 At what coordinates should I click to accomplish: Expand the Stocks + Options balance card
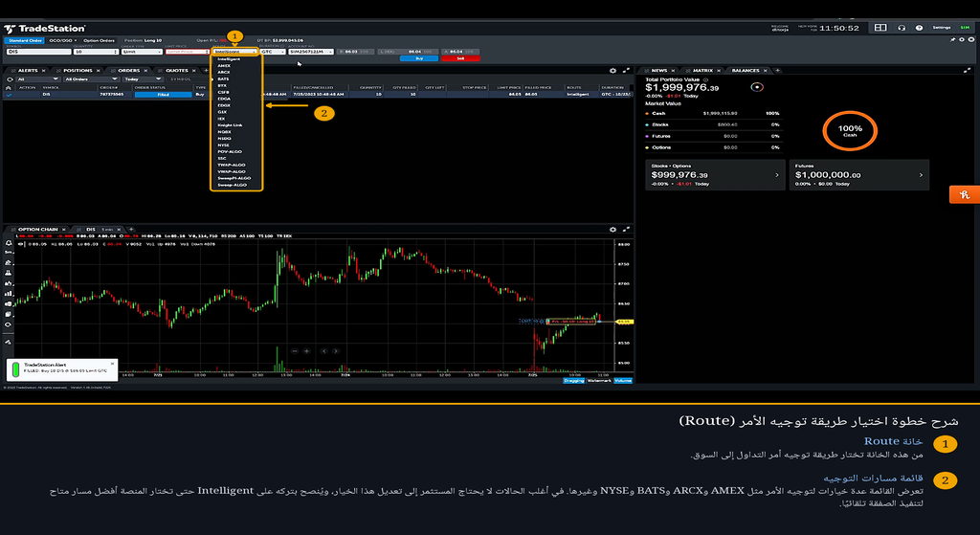tap(715, 175)
